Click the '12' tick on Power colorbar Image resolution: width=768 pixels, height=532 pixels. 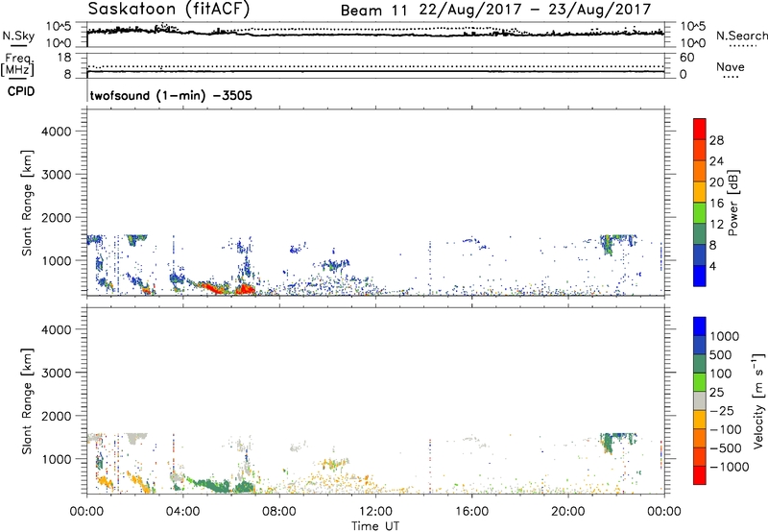[x=716, y=225]
